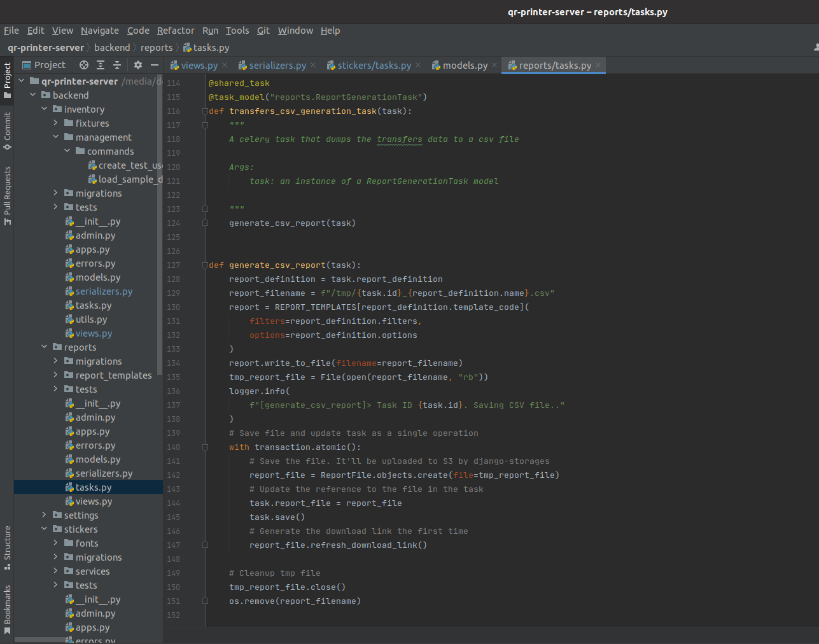This screenshot has height=644, width=819.
Task: Click the Select Opened File crosshair icon
Action: (84, 65)
